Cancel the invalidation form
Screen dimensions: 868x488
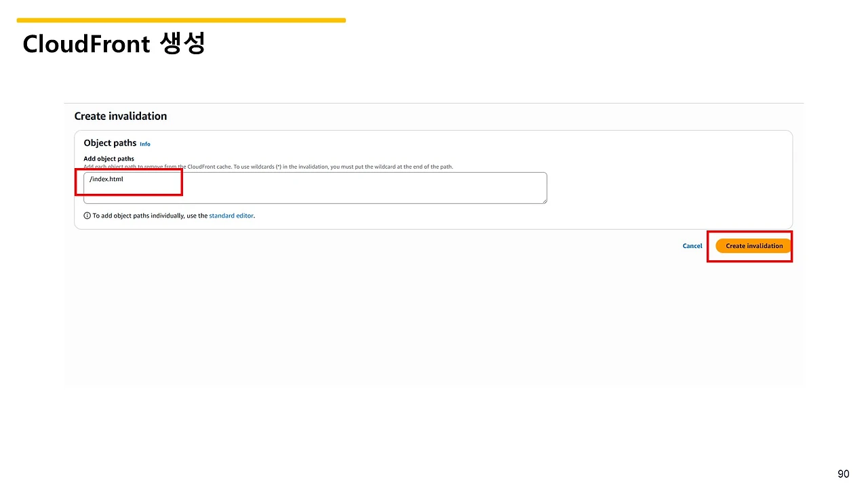click(x=692, y=246)
